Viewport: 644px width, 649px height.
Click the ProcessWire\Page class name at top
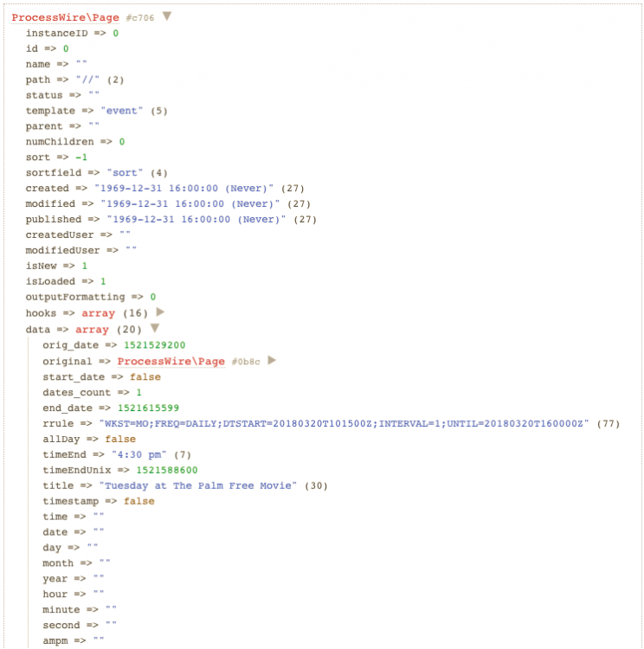tap(67, 17)
